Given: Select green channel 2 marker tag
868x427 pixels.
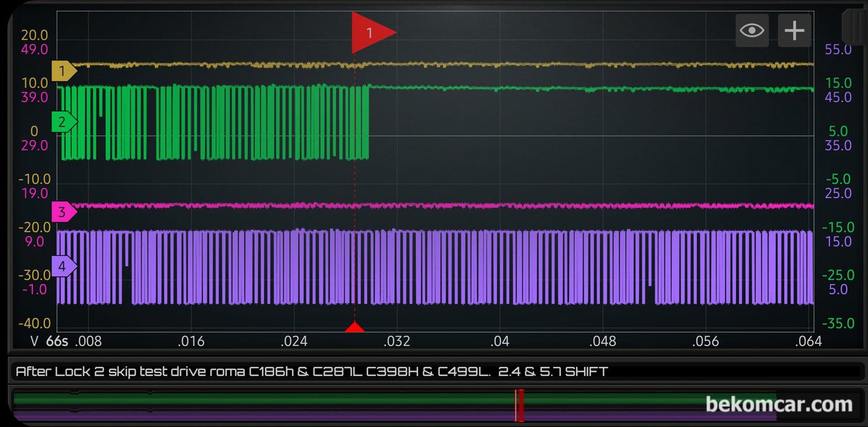Looking at the screenshot, I should pyautogui.click(x=64, y=123).
